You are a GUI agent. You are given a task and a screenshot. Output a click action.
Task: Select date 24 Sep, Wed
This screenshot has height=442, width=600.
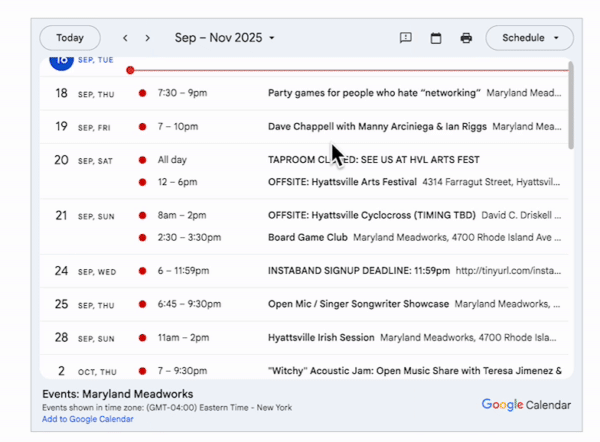pyautogui.click(x=85, y=271)
